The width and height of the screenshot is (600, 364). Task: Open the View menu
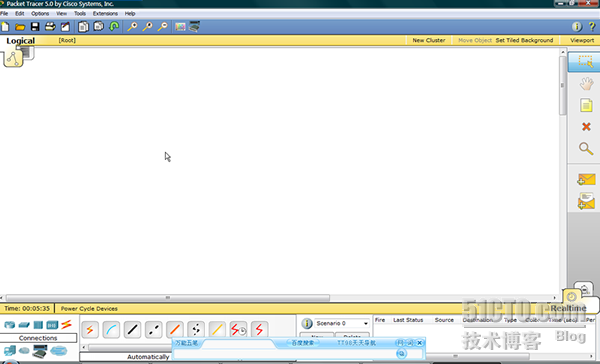62,13
